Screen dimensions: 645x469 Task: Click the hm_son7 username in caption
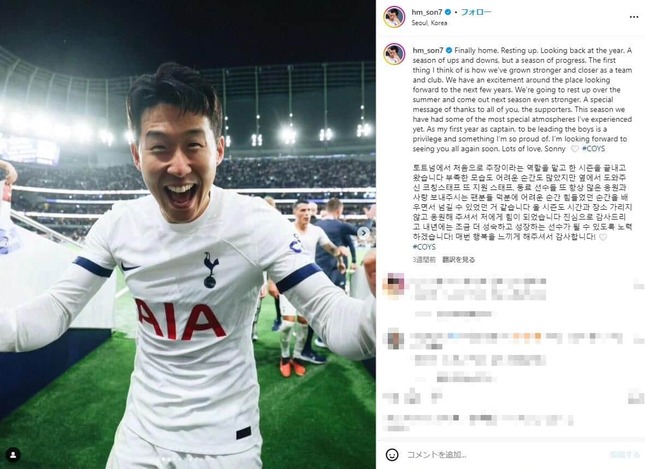pyautogui.click(x=428, y=51)
